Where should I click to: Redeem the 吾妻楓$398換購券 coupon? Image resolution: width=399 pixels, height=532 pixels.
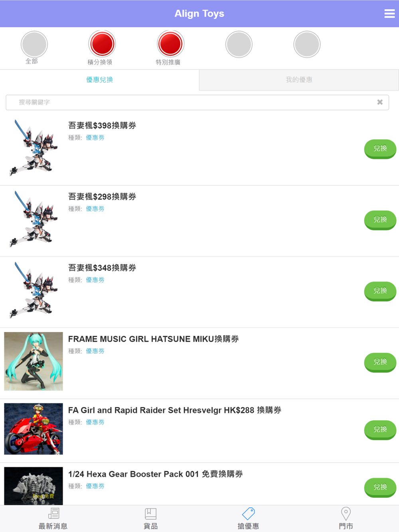[x=380, y=149]
